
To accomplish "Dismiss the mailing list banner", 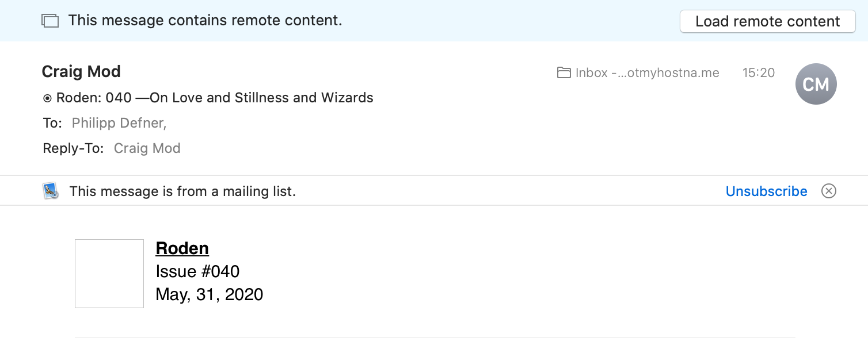I will [828, 191].
